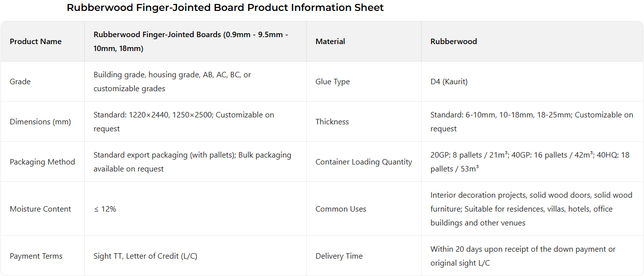Select the Rubberwood Finger-Jointed Boards header text
644x276 pixels.
pyautogui.click(x=191, y=42)
